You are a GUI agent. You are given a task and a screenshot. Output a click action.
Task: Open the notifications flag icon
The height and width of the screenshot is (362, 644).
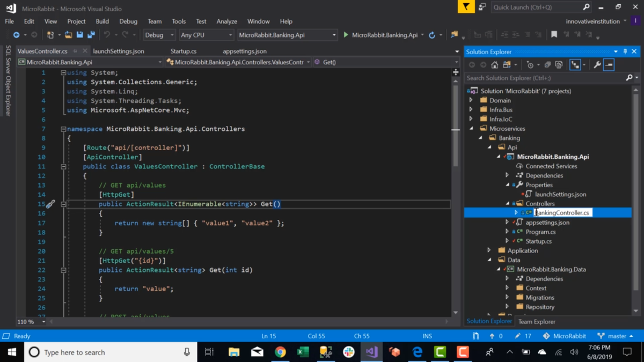tap(466, 7)
